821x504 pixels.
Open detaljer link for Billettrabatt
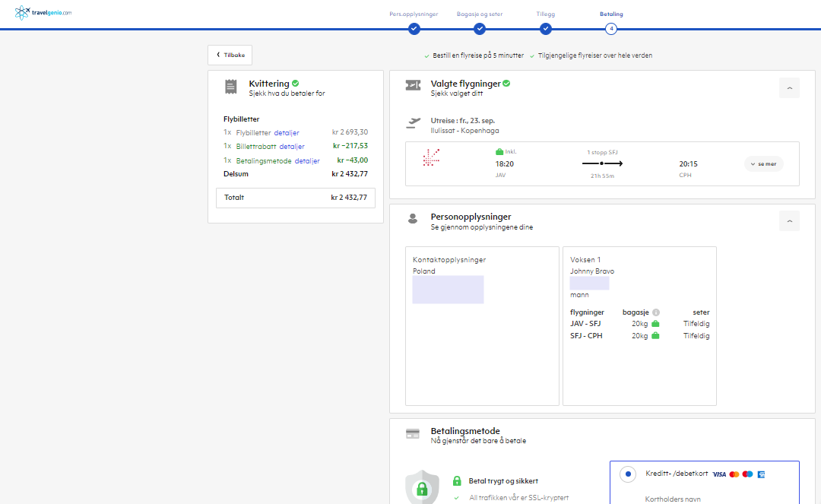click(x=292, y=147)
